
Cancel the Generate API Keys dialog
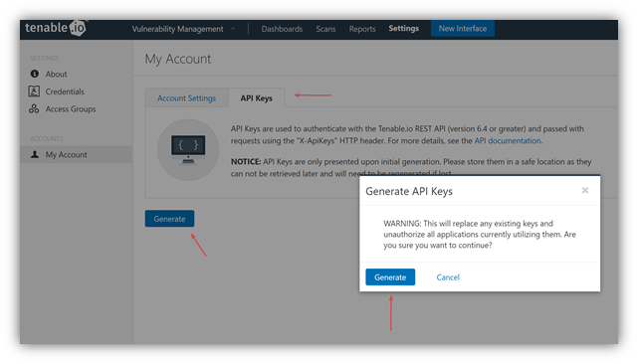point(448,277)
